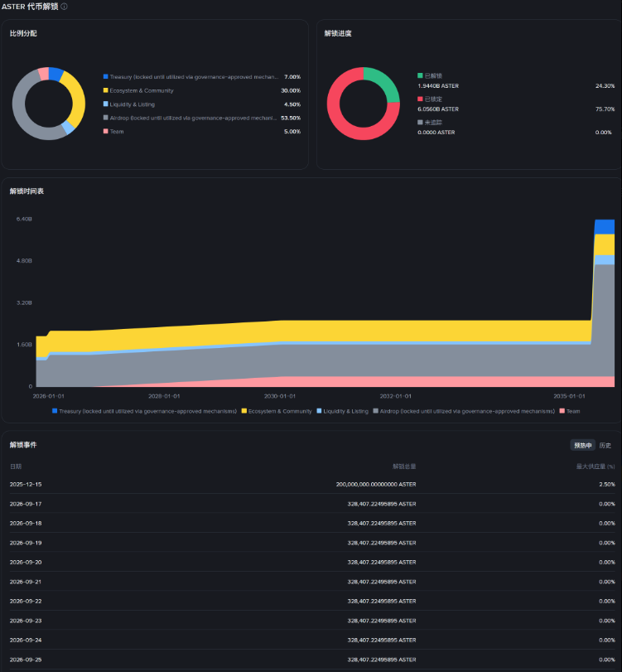
Task: Click the 7.00% Treasury percentage
Action: click(292, 77)
